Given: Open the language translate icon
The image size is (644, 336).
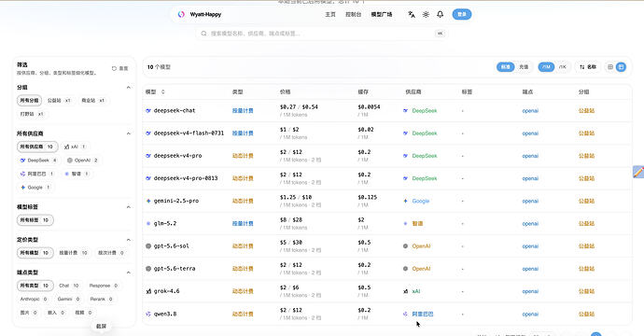Looking at the screenshot, I should [x=411, y=14].
